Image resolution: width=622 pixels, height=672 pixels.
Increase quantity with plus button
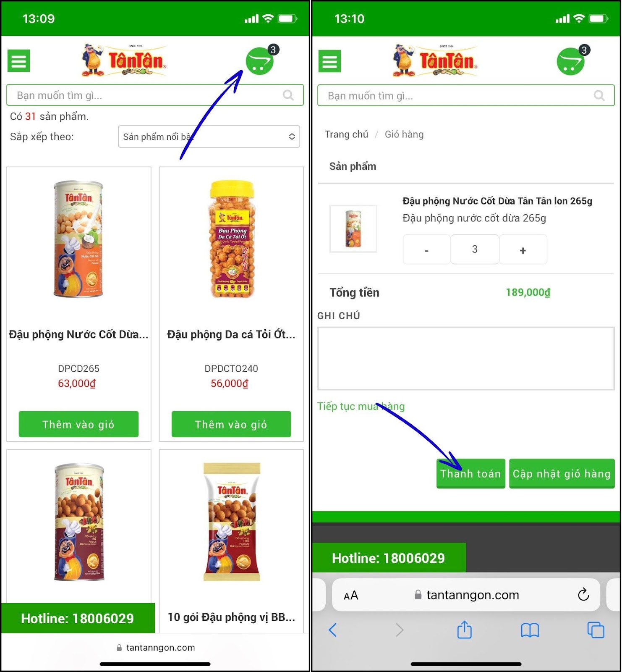coord(523,250)
